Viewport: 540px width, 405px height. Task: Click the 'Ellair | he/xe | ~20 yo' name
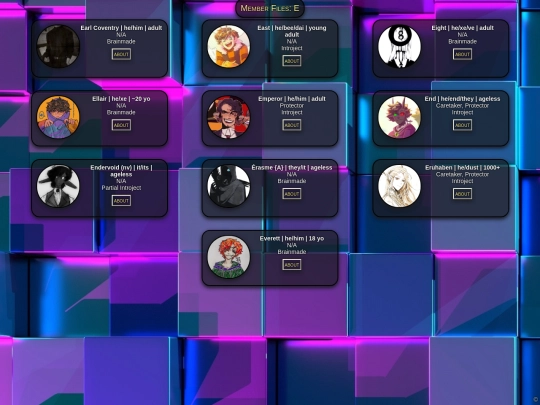pyautogui.click(x=121, y=99)
